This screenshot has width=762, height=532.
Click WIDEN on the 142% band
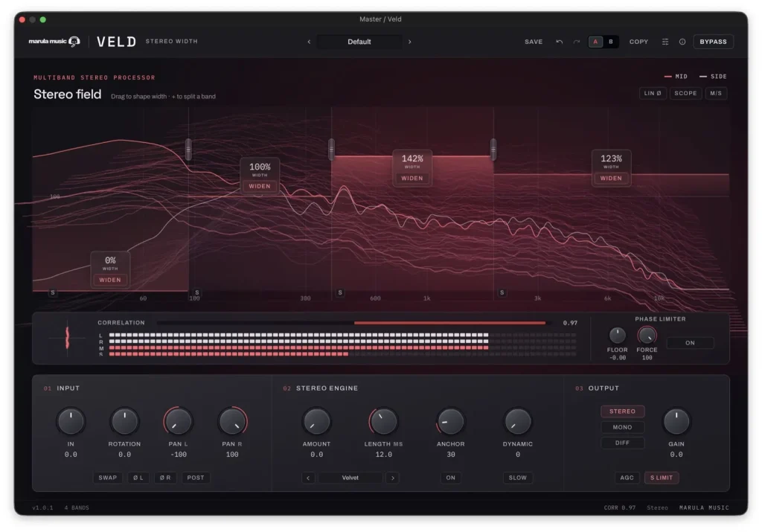(x=412, y=179)
